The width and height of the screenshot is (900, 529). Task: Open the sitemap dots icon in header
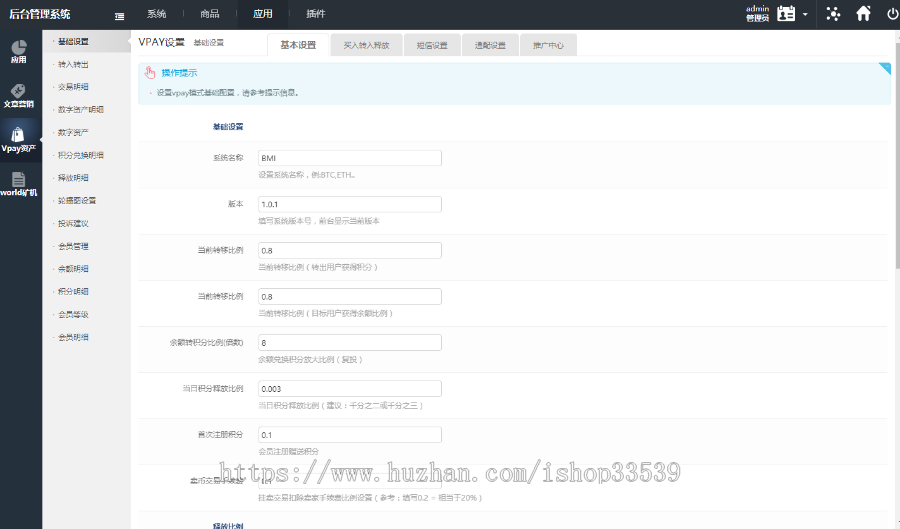(x=833, y=14)
